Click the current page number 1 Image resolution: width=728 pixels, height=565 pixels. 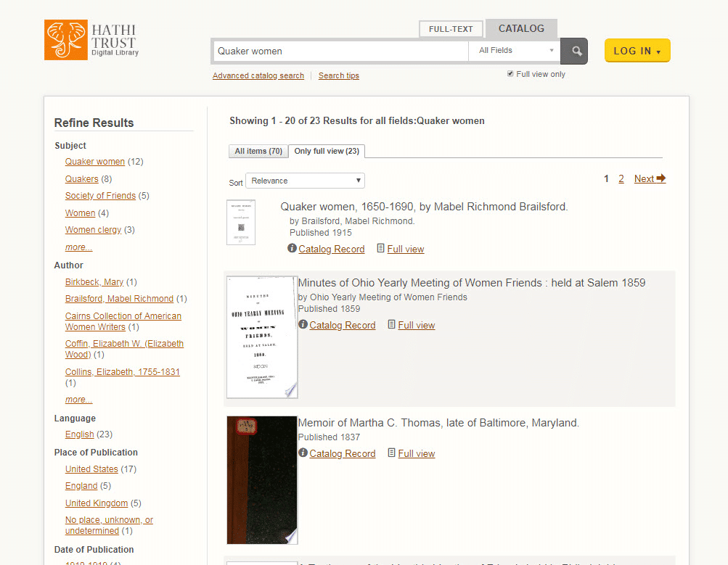point(606,178)
